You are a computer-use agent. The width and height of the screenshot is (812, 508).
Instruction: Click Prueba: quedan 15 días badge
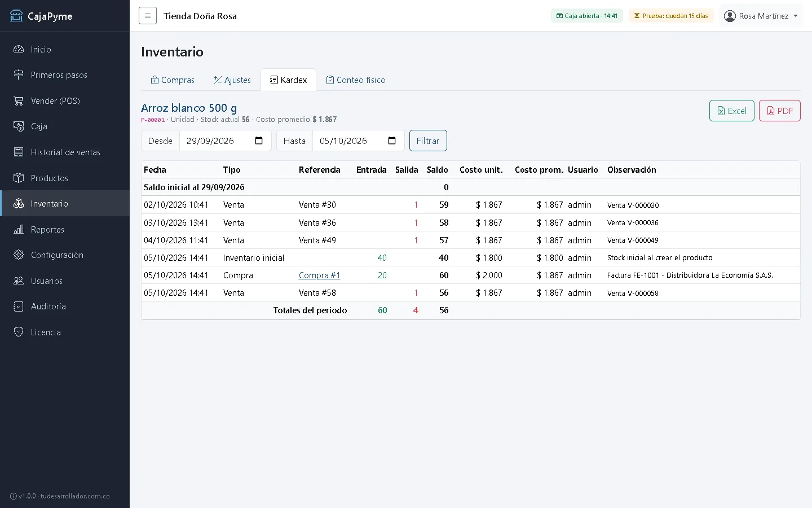[671, 16]
